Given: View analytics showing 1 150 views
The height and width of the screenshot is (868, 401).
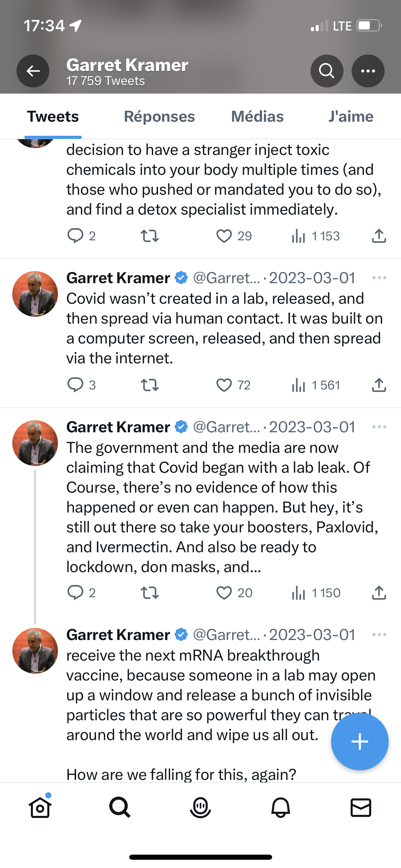Looking at the screenshot, I should [x=316, y=593].
